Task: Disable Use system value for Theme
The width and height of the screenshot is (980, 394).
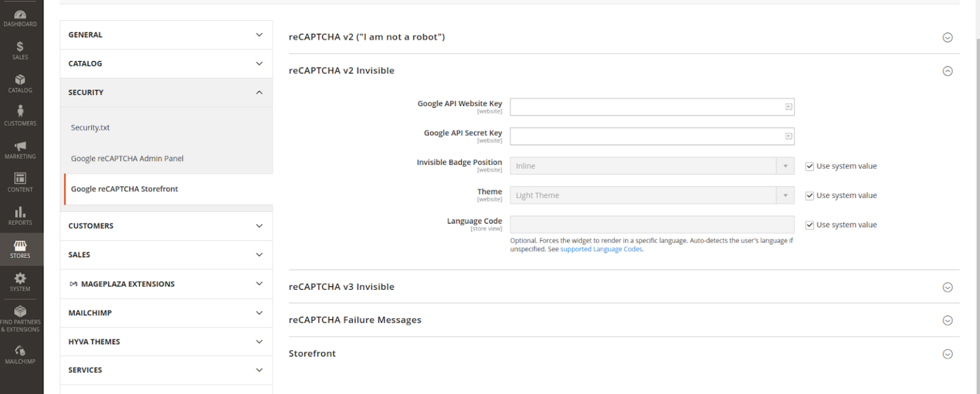Action: click(x=809, y=195)
